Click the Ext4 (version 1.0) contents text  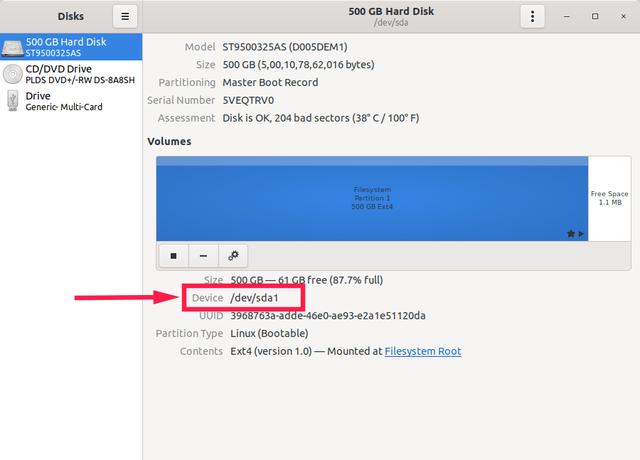coord(271,351)
